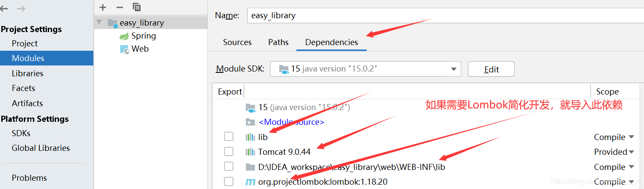Click the Scope column header
Viewport: 644px width, 189px height.
pyautogui.click(x=607, y=91)
